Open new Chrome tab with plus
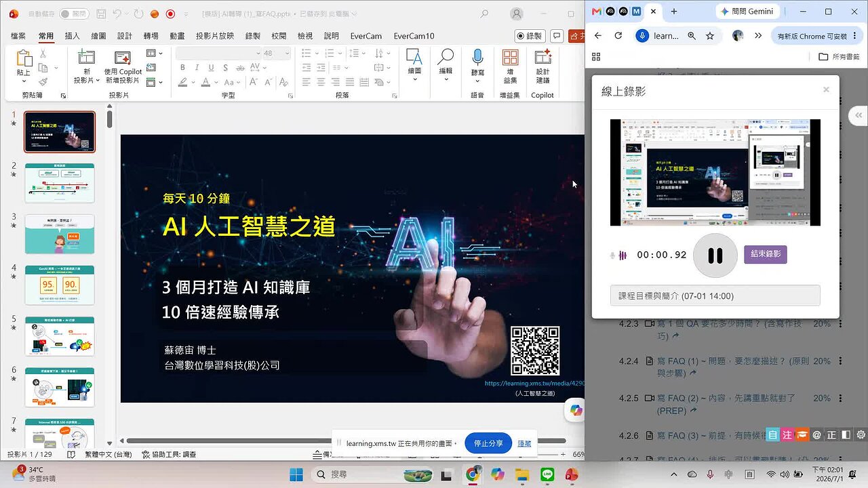Screen dimensions: 868x488 click(x=674, y=12)
